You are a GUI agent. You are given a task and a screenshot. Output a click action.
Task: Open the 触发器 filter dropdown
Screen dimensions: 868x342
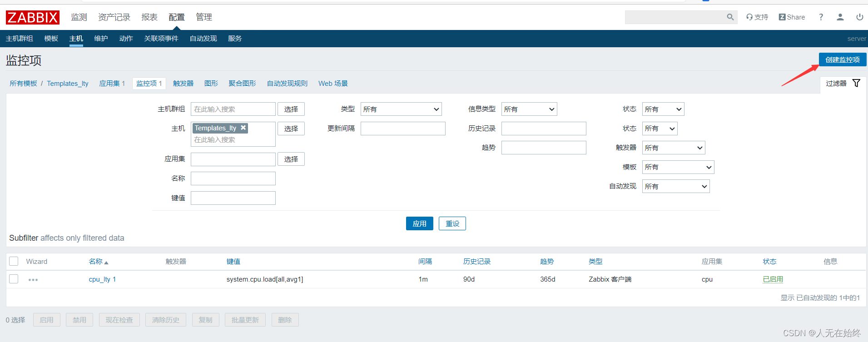click(674, 148)
